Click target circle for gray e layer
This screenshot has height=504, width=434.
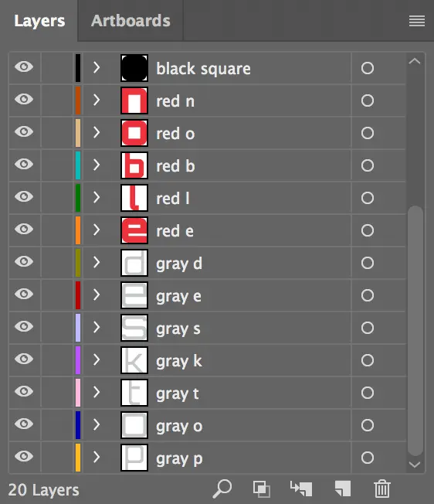pos(368,295)
